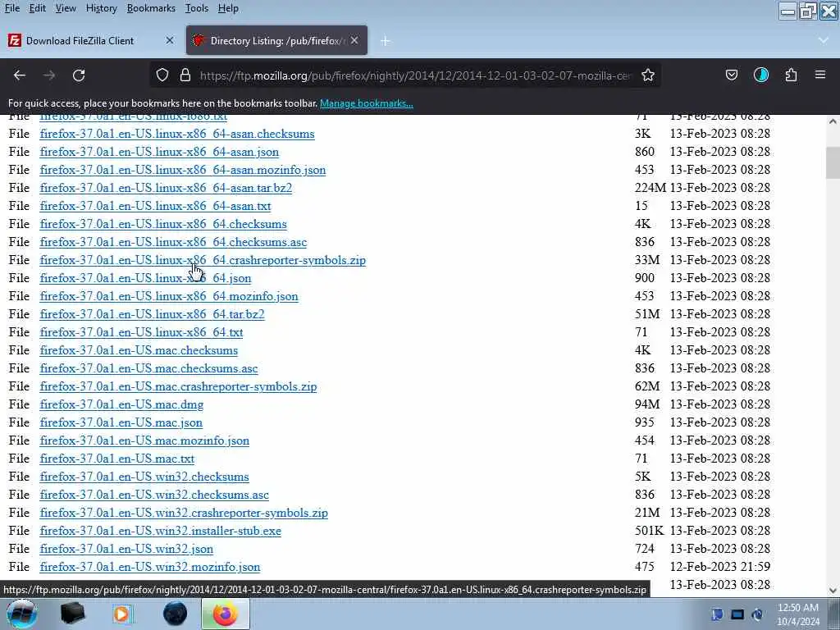Click the 12-Feb-2023 21:59 date cell
840x630 pixels.
pos(720,567)
